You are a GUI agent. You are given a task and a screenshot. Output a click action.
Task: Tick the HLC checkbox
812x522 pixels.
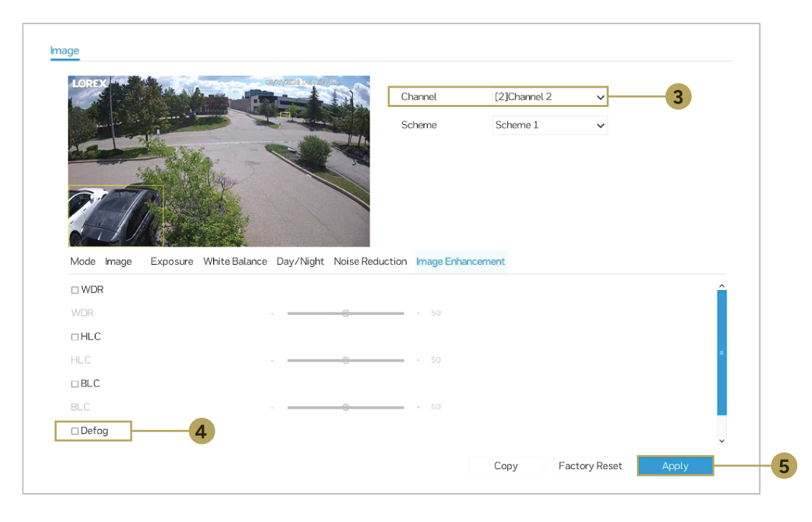pos(75,337)
